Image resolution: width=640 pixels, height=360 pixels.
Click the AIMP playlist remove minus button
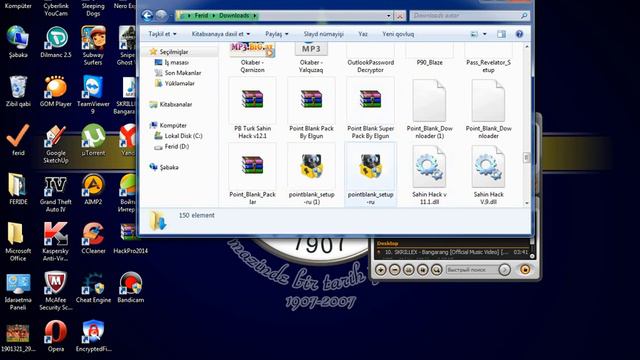click(394, 270)
